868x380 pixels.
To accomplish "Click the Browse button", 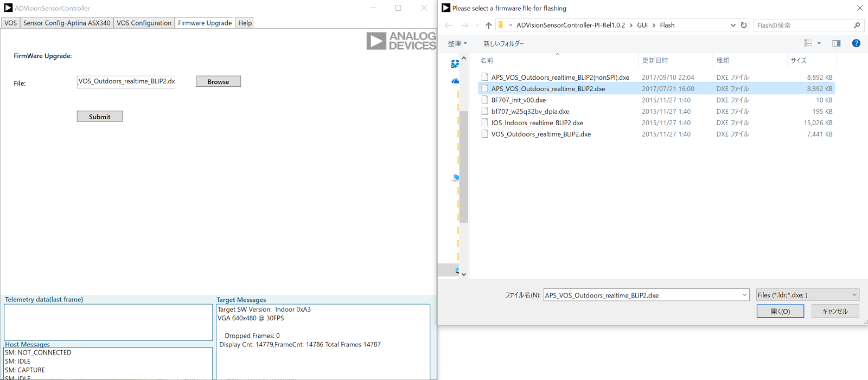I will 218,81.
